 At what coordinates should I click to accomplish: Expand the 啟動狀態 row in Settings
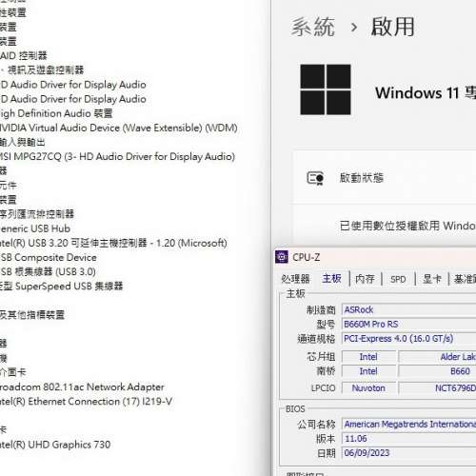[385, 178]
